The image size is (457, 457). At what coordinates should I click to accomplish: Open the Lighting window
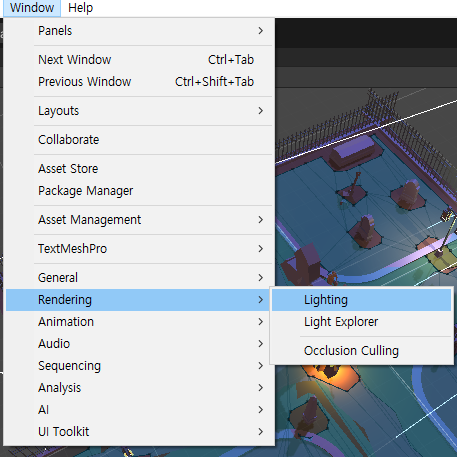362,300
